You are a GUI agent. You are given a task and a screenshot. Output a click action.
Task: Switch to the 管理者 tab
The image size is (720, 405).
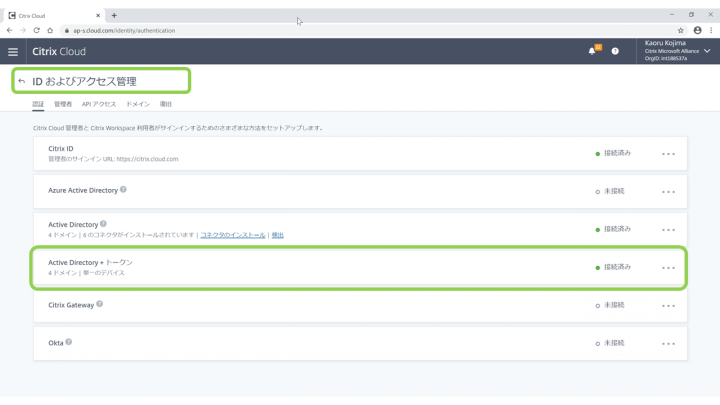tap(63, 104)
